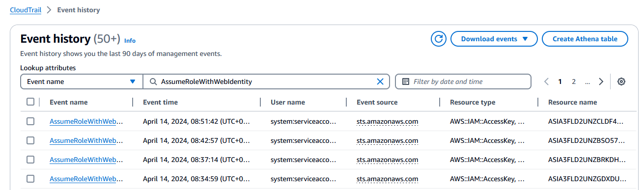Go to previous page of events
Viewport: 644px width, 190px height.
[546, 81]
